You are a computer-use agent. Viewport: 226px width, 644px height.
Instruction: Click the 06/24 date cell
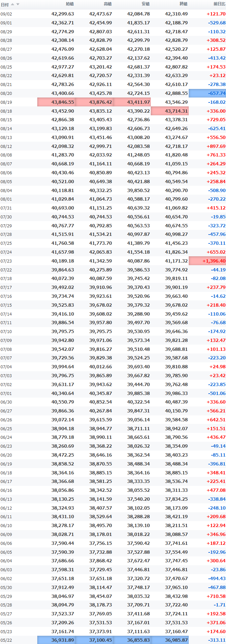(6, 437)
